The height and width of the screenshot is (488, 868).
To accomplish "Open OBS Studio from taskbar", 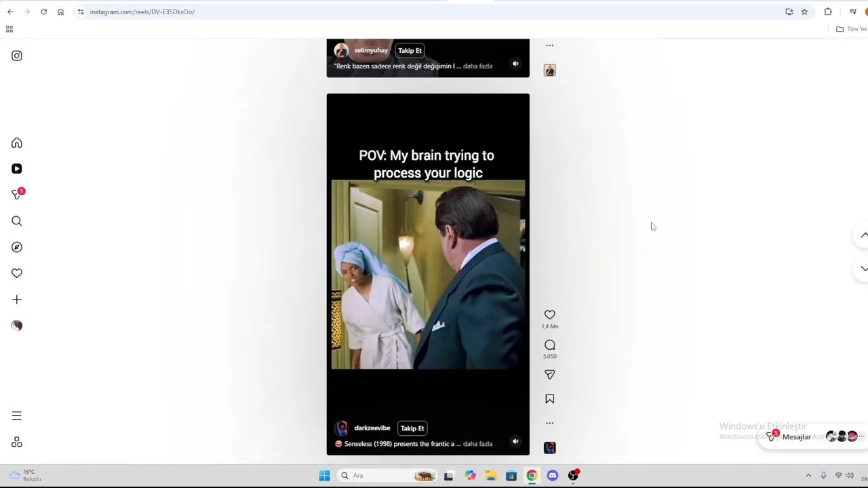I will (574, 476).
